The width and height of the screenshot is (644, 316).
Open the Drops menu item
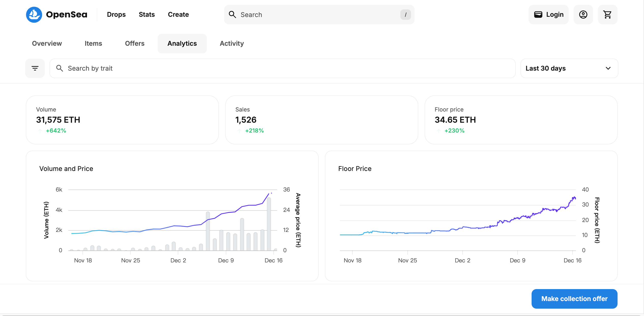coord(116,14)
